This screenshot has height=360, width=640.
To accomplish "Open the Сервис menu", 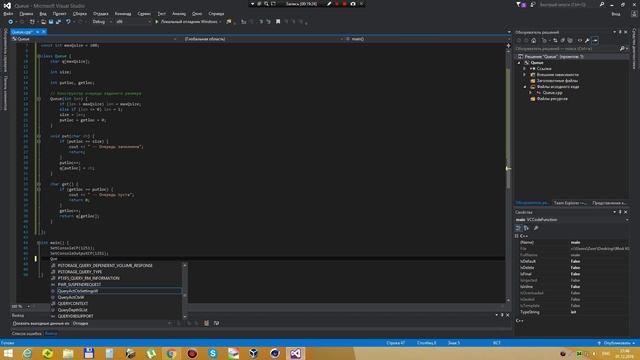I will tap(144, 13).
